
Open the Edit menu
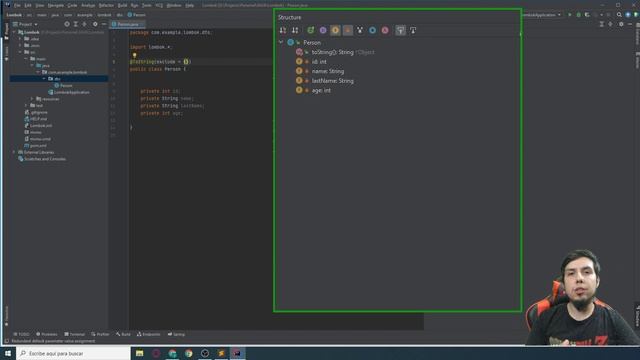pyautogui.click(x=28, y=5)
